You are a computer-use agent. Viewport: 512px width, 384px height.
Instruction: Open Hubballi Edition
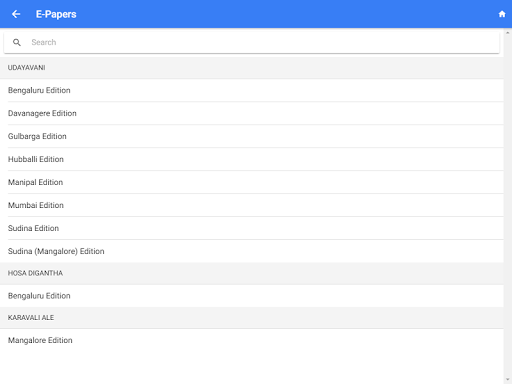point(252,159)
